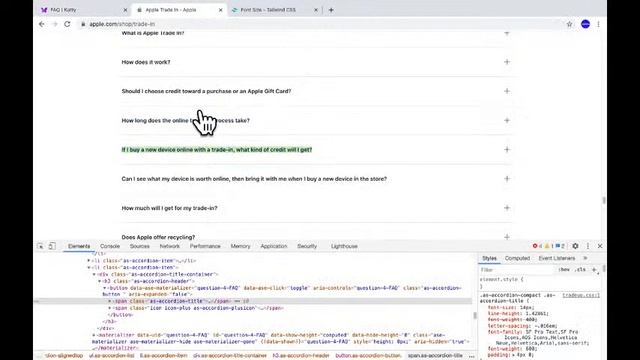Open 'Should I choose credit toward a purchase' question
The height and width of the screenshot is (360, 640).
pos(206,91)
